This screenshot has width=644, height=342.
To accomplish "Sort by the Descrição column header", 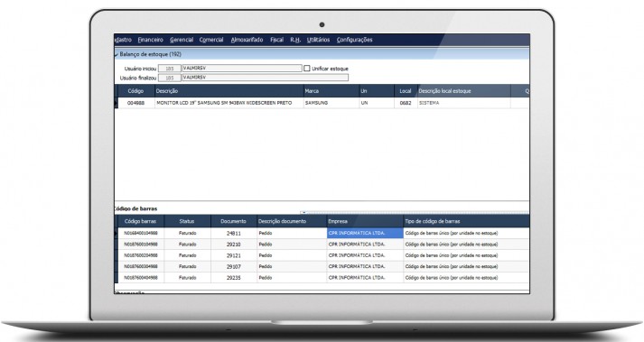I will (229, 91).
